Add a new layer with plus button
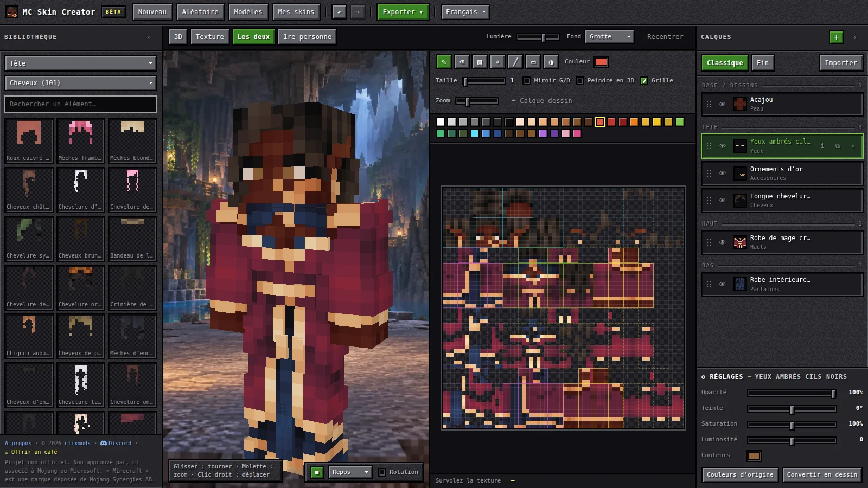 837,37
